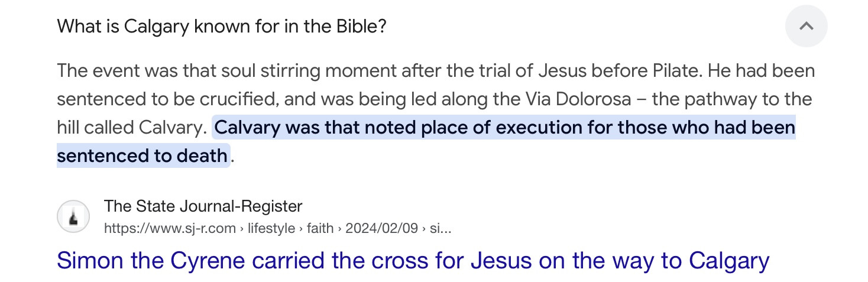Click "lifestyle" in the URL breadcrumb
868x282 pixels.
[271, 228]
